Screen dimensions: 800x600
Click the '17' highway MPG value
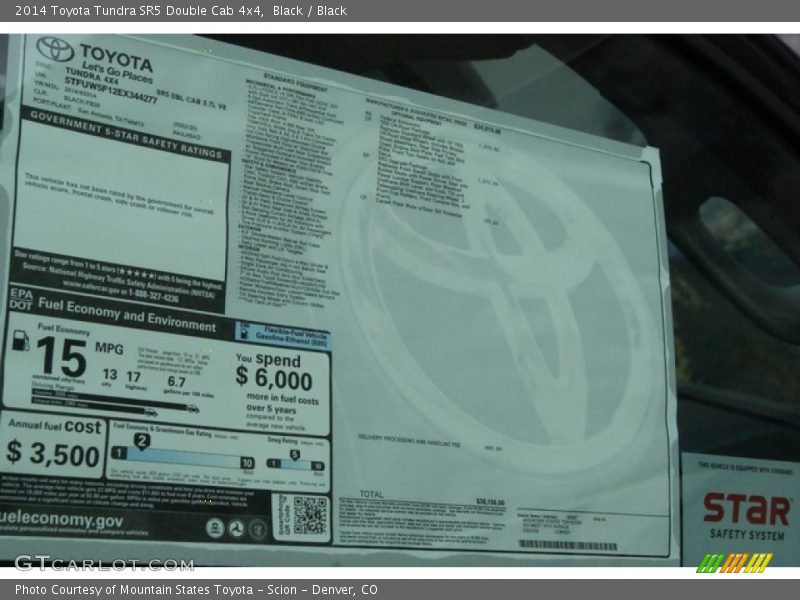pos(134,377)
